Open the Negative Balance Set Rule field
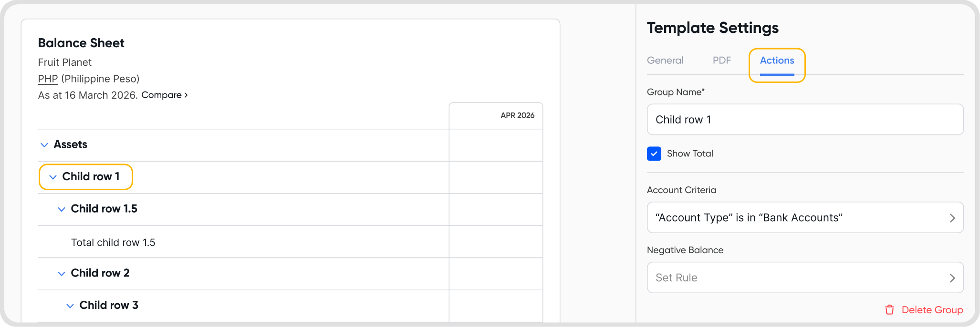Screen dimensions: 980x327 [805, 277]
